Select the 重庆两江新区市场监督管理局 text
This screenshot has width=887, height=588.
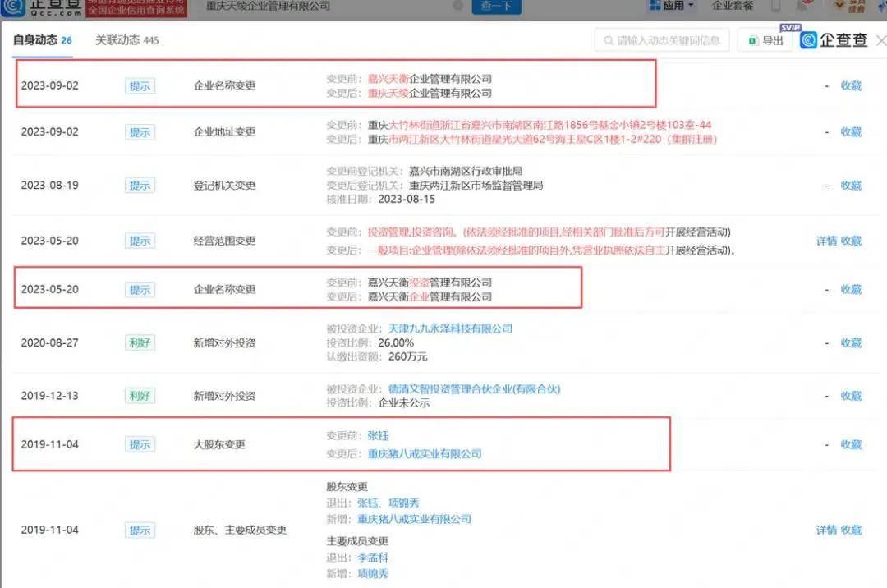[x=476, y=185]
